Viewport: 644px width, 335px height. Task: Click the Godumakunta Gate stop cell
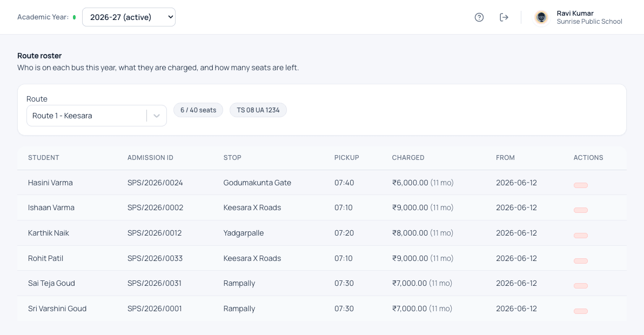point(257,183)
